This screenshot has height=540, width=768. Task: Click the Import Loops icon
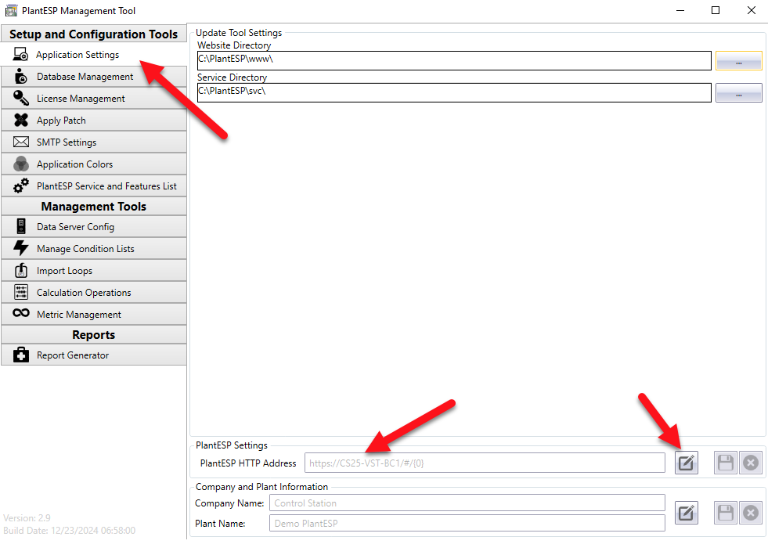pos(21,270)
